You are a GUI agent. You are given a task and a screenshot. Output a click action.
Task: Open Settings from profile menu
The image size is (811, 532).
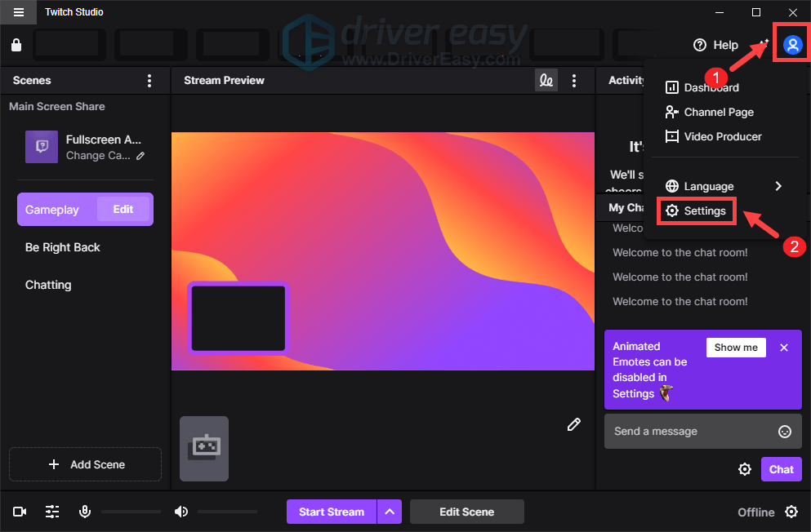click(x=696, y=211)
